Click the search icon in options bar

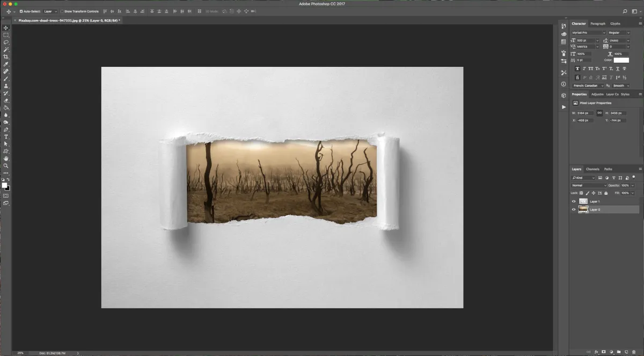[625, 11]
